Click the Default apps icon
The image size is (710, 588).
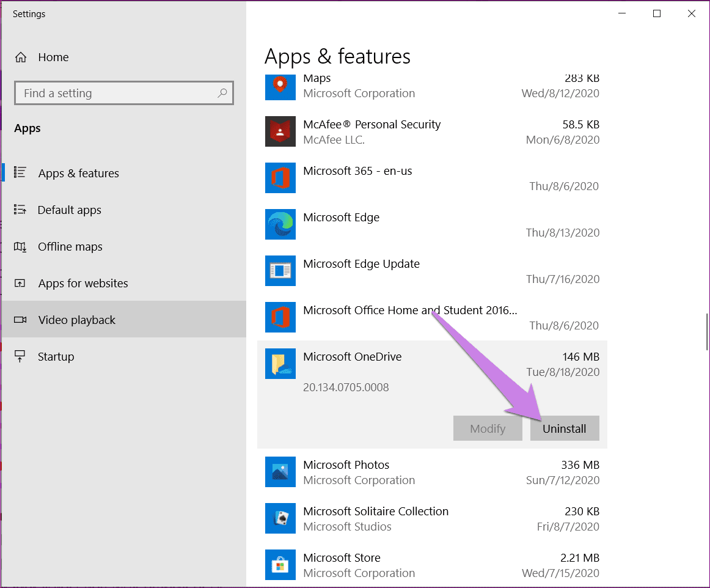[20, 209]
